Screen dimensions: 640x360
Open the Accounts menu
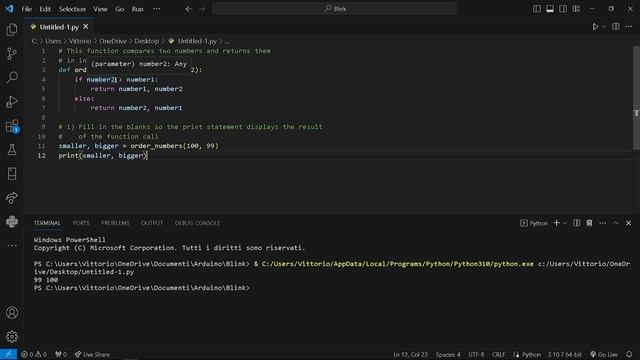[x=12, y=313]
